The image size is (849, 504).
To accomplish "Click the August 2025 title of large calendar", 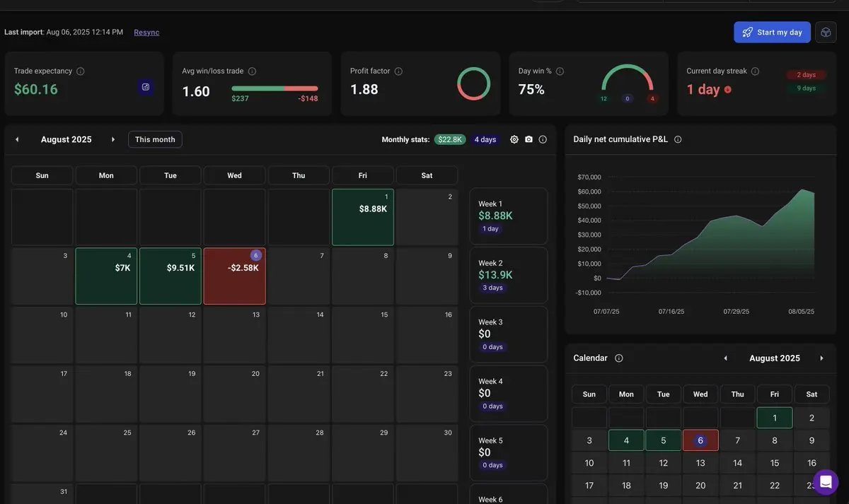I will pyautogui.click(x=67, y=139).
